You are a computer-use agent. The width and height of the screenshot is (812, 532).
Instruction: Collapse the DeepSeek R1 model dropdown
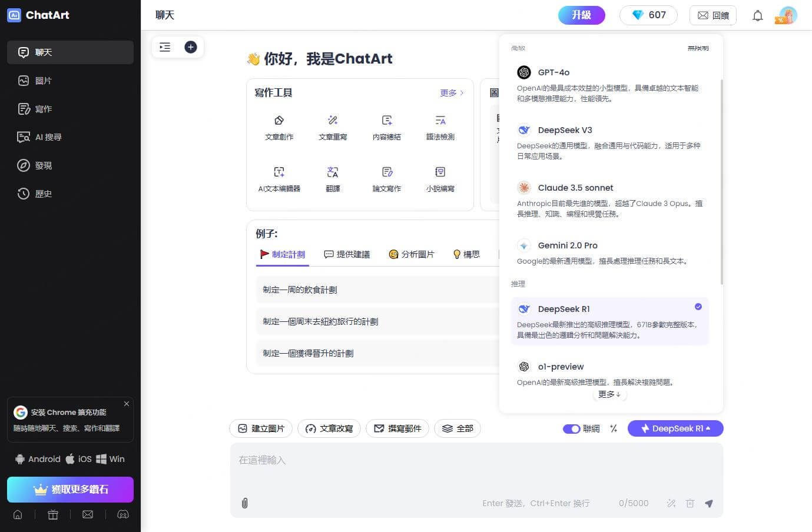(675, 428)
